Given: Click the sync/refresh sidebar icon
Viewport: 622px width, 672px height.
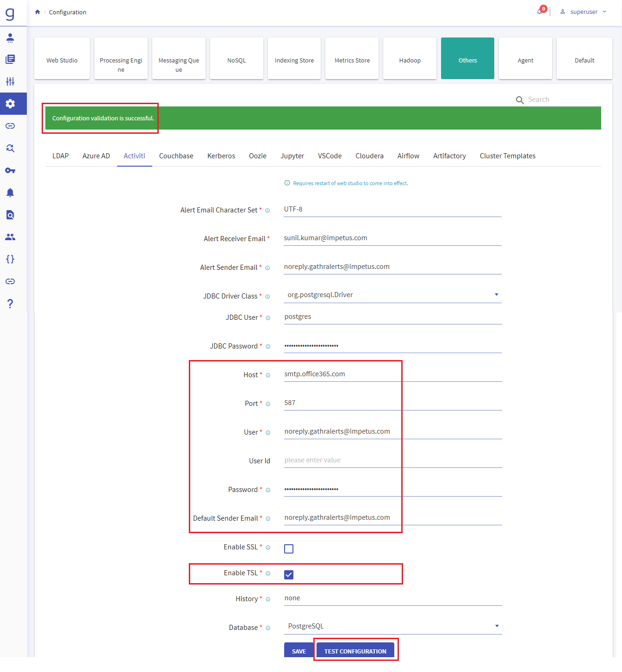Looking at the screenshot, I should point(10,148).
